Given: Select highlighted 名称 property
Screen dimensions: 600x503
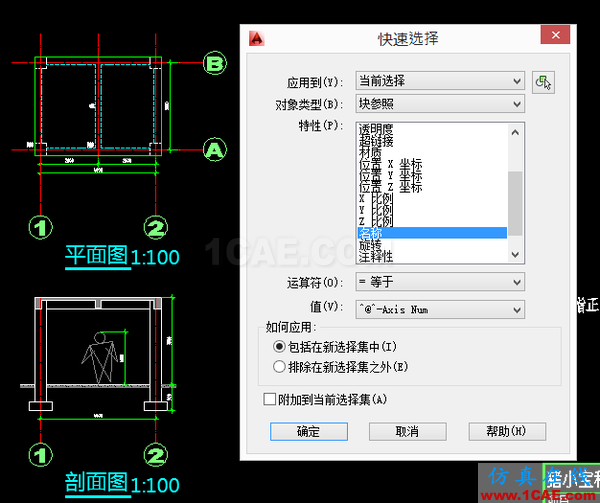Looking at the screenshot, I should pyautogui.click(x=432, y=233).
